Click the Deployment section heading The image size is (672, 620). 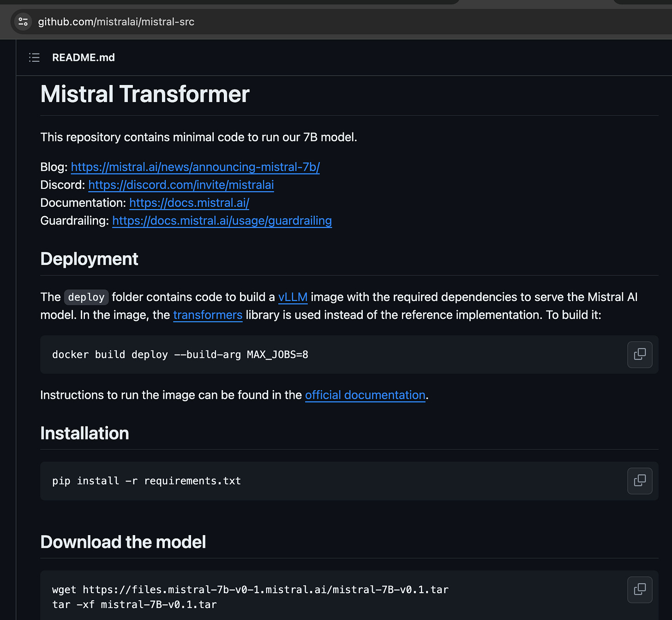point(89,259)
